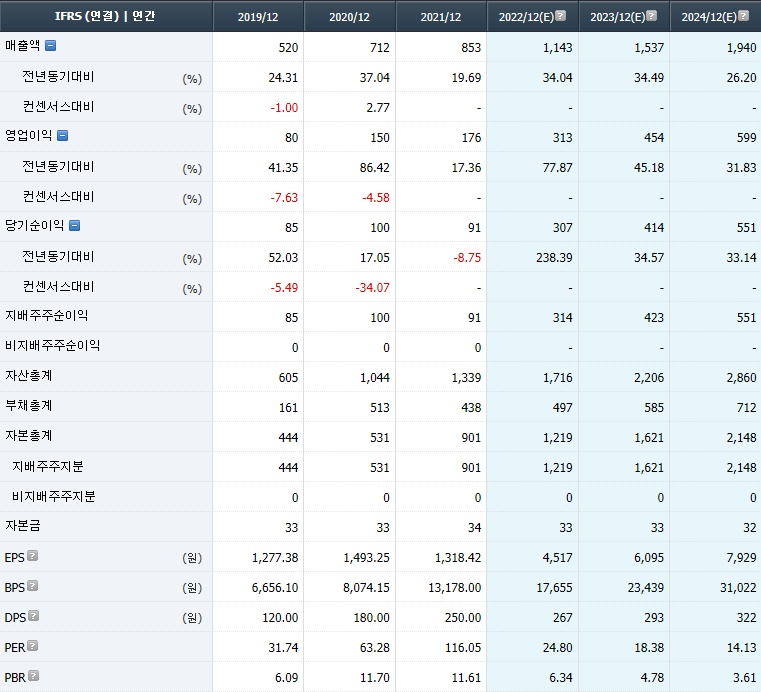This screenshot has height=692, width=761.
Task: Click 자산총계 value 1,044 for 2020/12
Action: pos(375,378)
